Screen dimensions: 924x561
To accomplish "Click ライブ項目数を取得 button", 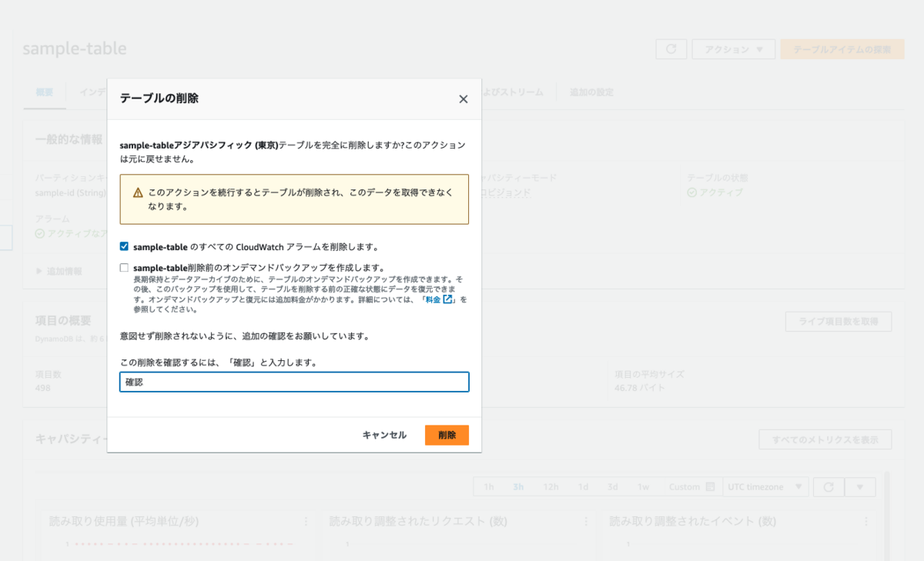I will [839, 322].
